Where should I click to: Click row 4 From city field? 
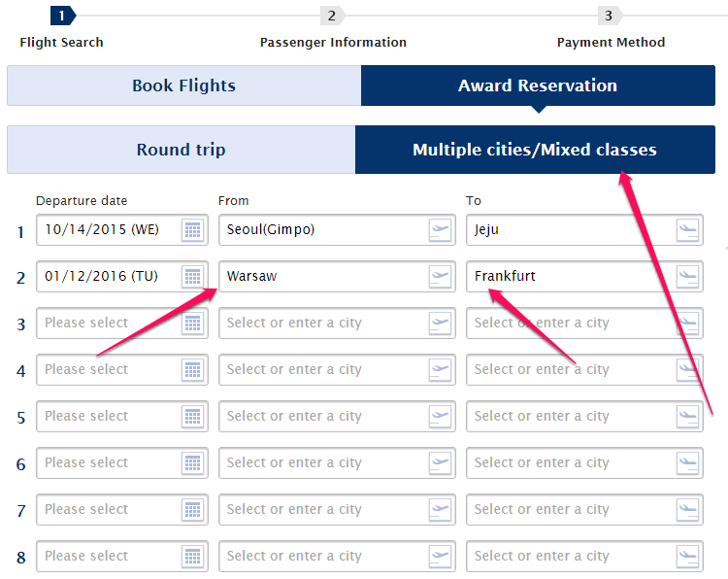coord(337,370)
